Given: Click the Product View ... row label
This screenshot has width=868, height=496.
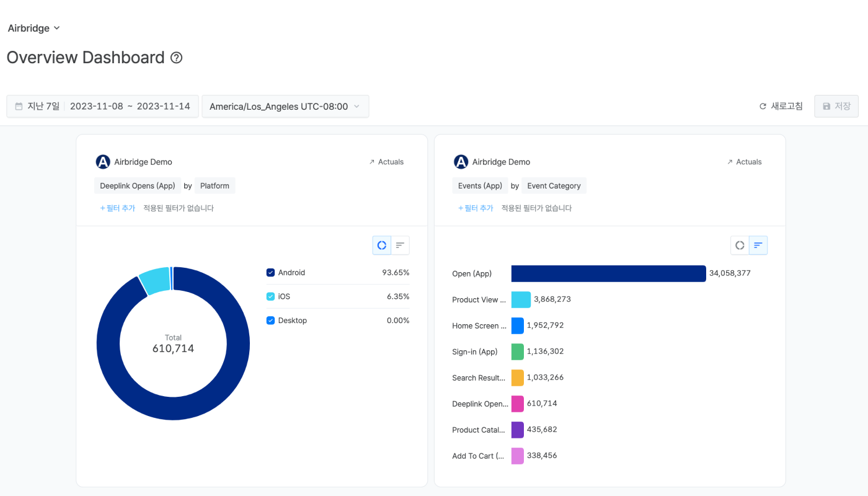Looking at the screenshot, I should click(x=479, y=299).
